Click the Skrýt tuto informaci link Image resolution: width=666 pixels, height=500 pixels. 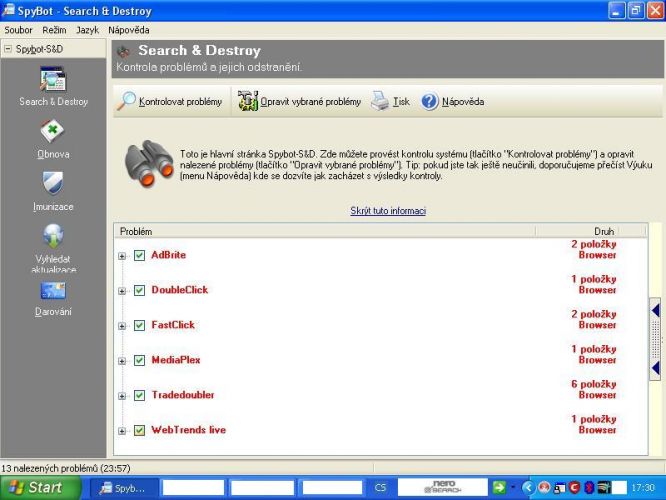pos(388,211)
